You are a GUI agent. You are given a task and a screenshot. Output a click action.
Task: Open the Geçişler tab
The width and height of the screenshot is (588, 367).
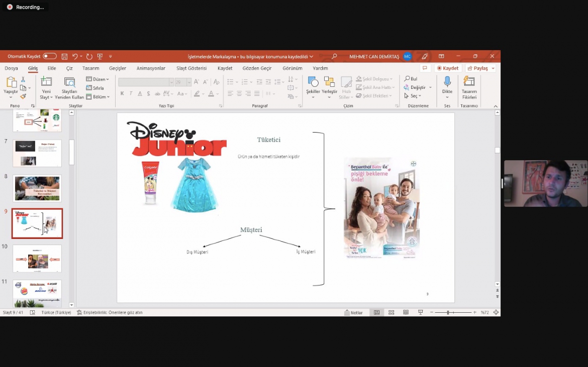point(118,68)
